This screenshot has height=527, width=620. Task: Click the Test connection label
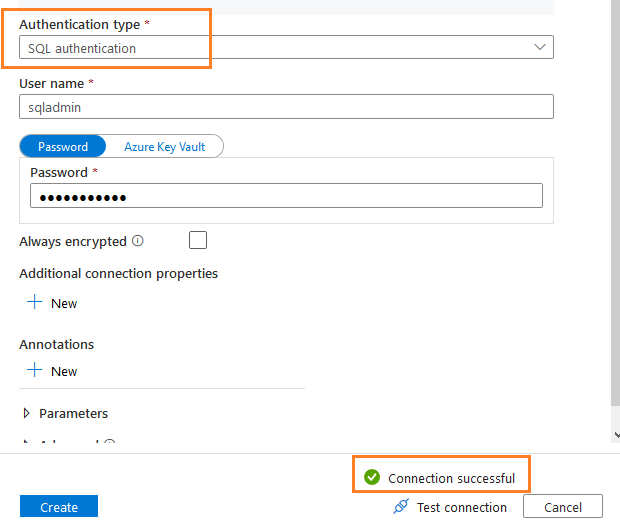461,507
